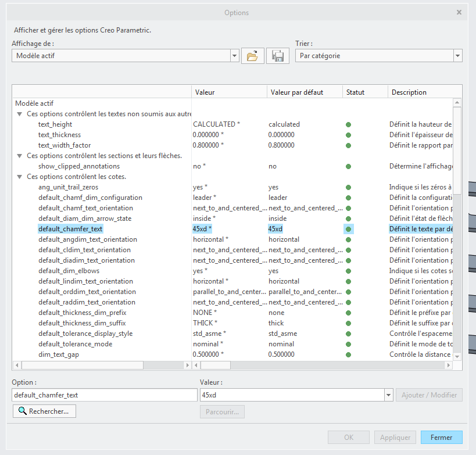Click the std_asme * value cell

pos(209,334)
